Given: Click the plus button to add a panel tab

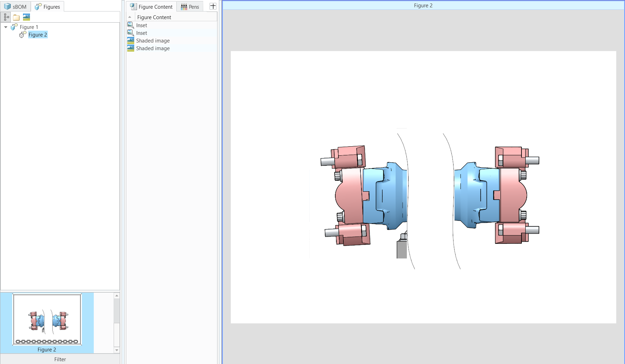Looking at the screenshot, I should pos(213,6).
